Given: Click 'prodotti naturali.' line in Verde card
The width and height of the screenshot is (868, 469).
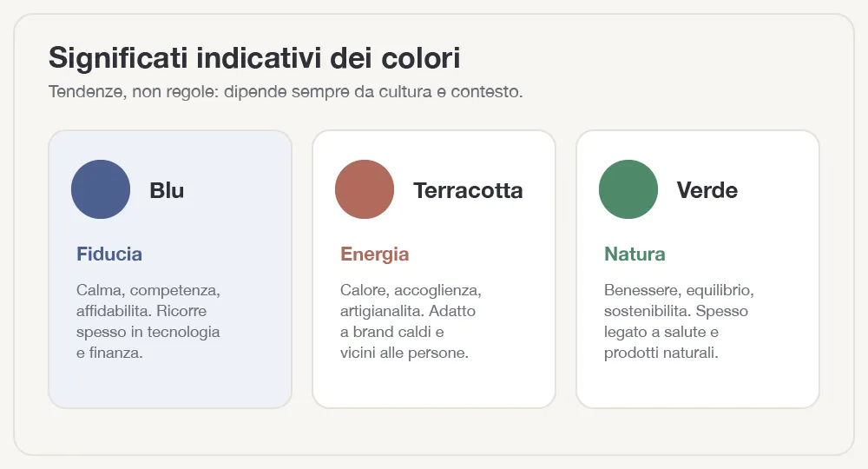Looking at the screenshot, I should pos(661,353).
